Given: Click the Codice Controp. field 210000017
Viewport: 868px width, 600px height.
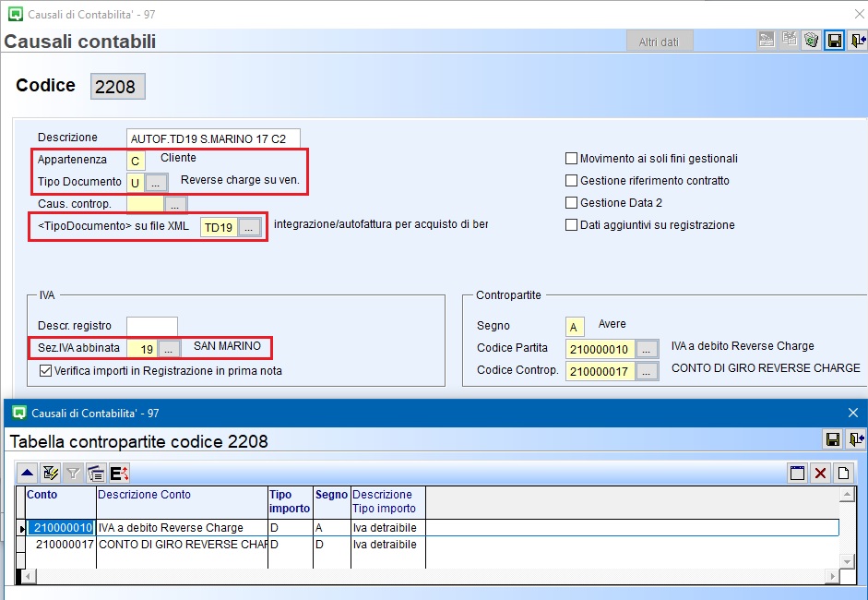Looking at the screenshot, I should tap(600, 371).
